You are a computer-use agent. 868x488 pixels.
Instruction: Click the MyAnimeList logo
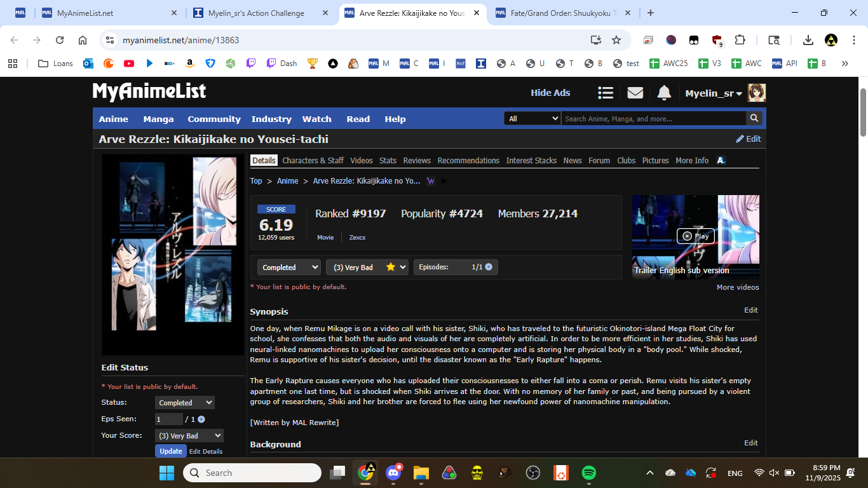(x=149, y=92)
